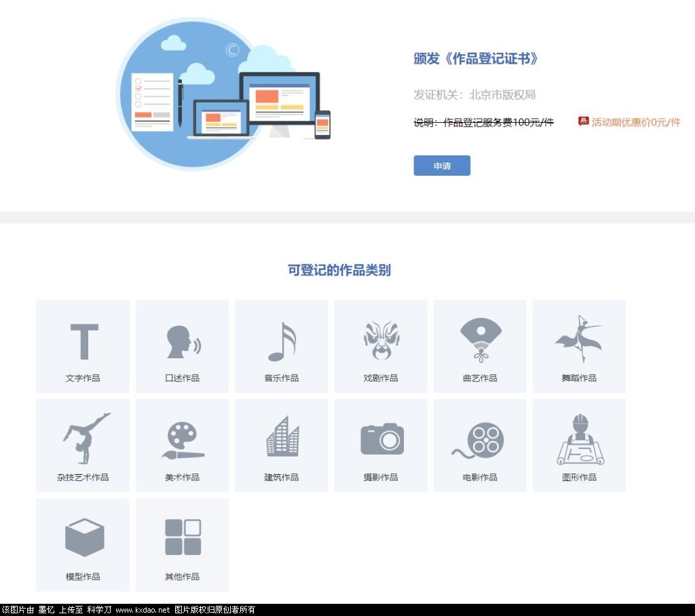
Task: Choose the 其他作品 four squares icon
Action: [x=183, y=537]
